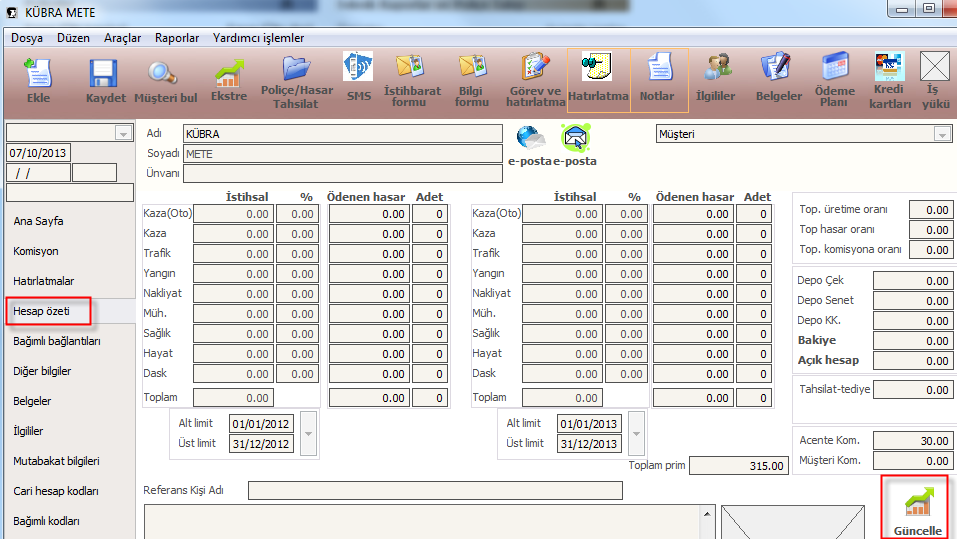Open the Araçlar menu

tap(122, 38)
